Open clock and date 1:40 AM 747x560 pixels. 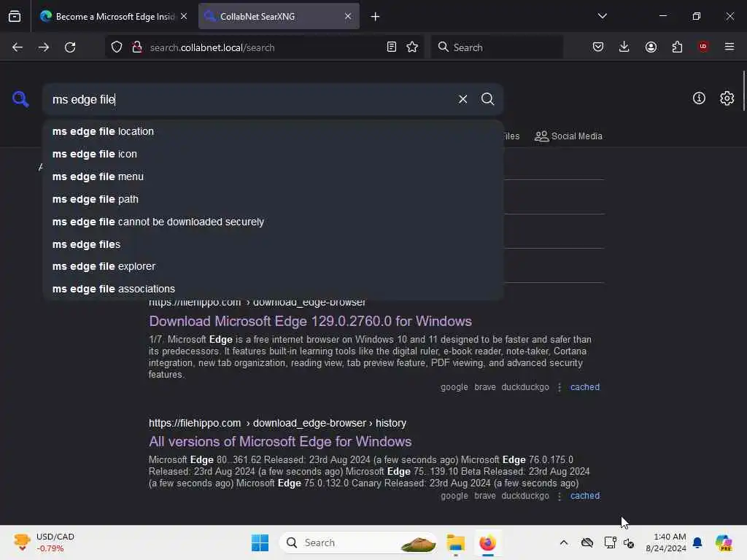click(666, 542)
